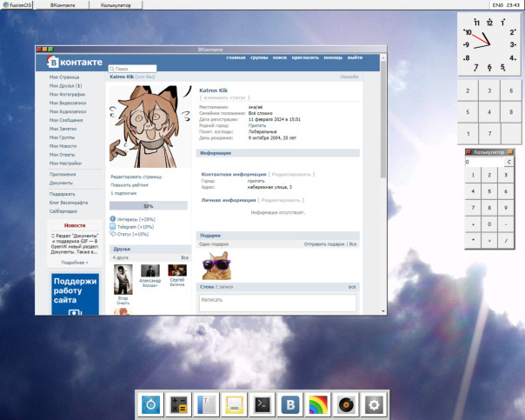Open the terminal from the dock
525x420 pixels.
tap(262, 403)
